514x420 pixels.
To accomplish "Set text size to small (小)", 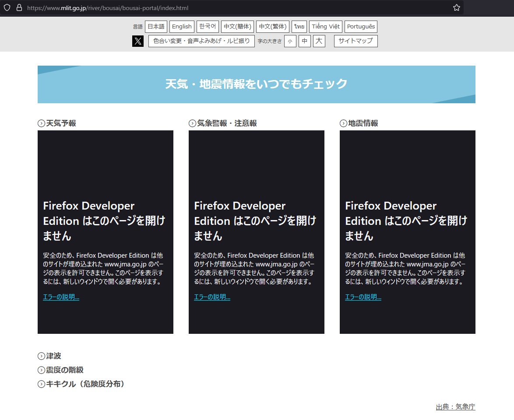I will 290,41.
